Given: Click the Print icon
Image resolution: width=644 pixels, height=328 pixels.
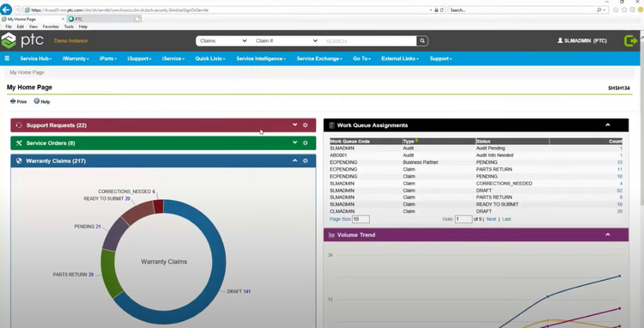Looking at the screenshot, I should (x=13, y=101).
